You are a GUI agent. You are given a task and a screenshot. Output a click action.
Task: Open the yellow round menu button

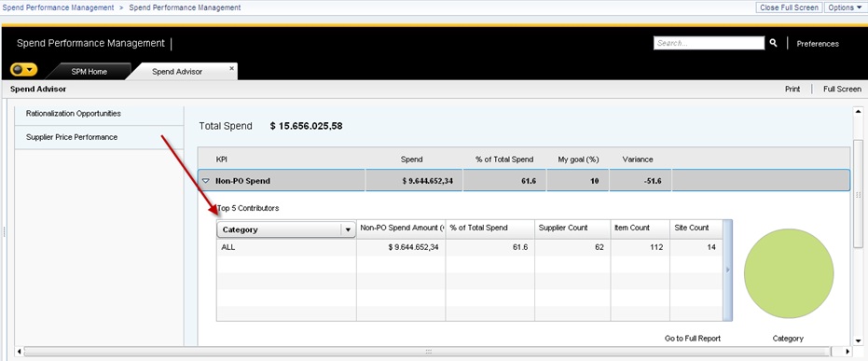[24, 70]
